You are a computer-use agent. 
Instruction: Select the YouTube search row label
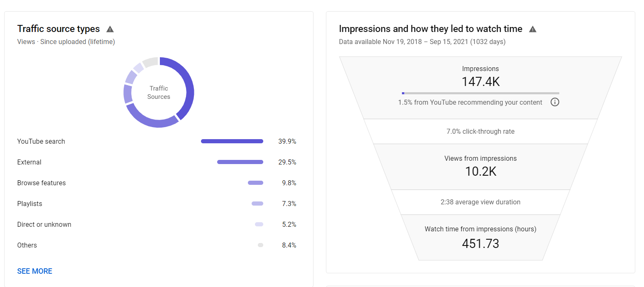point(41,141)
